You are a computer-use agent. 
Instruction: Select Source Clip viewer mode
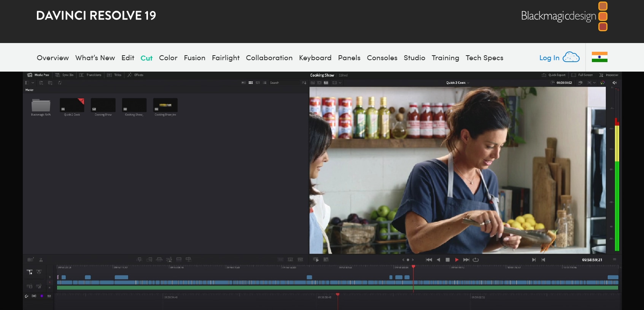pos(313,83)
